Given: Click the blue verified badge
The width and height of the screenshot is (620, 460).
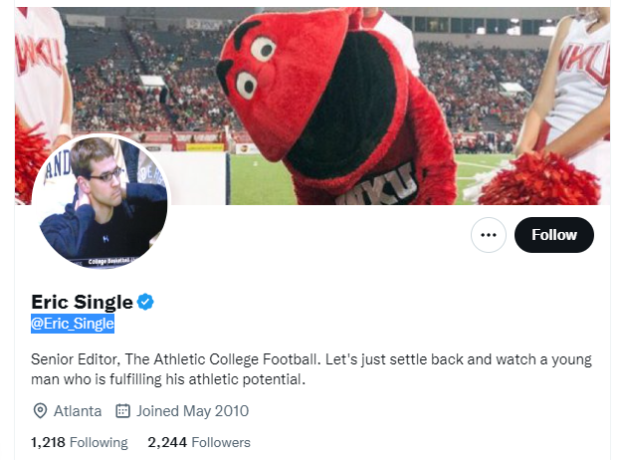Looking at the screenshot, I should (x=145, y=302).
